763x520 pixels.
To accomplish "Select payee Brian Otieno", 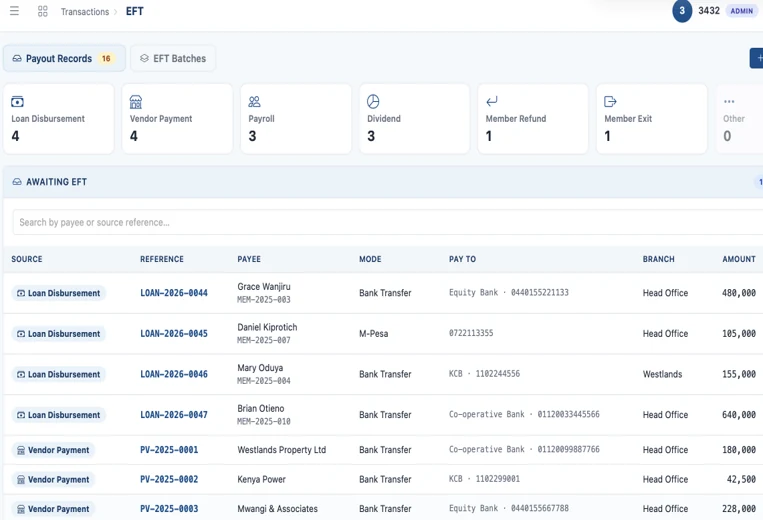I will click(x=261, y=409).
